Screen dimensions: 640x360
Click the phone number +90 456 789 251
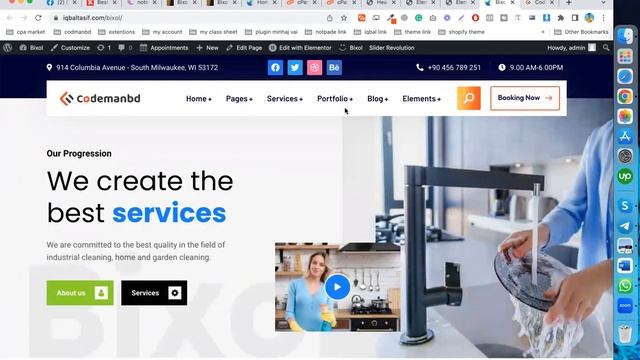454,67
